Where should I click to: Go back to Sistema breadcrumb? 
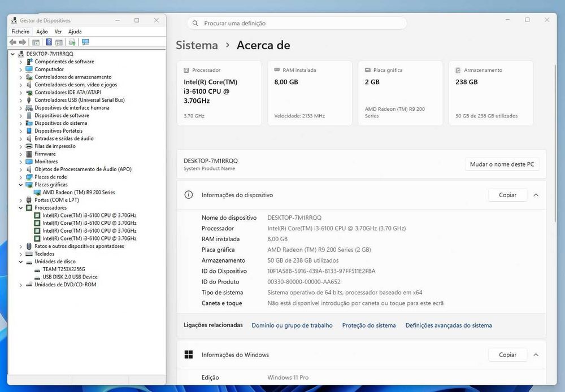click(197, 45)
